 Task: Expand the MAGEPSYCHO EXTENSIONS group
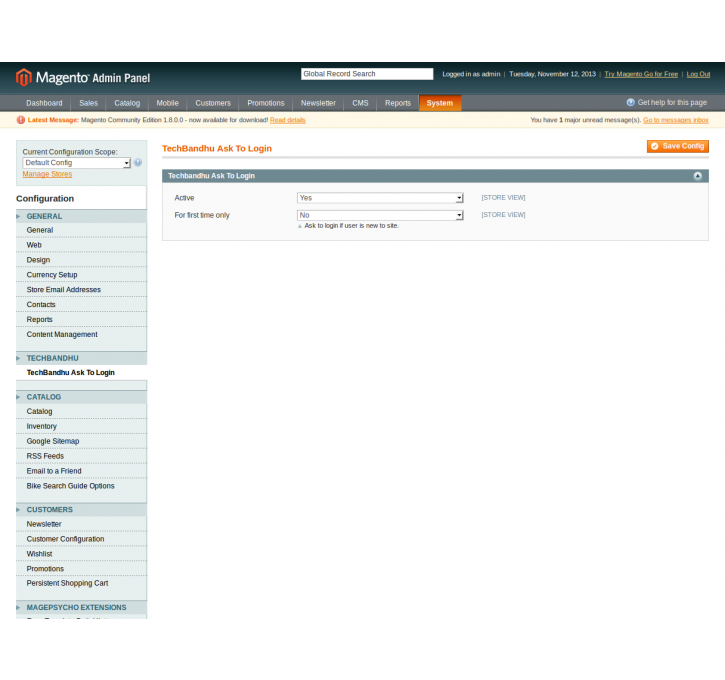(81, 607)
